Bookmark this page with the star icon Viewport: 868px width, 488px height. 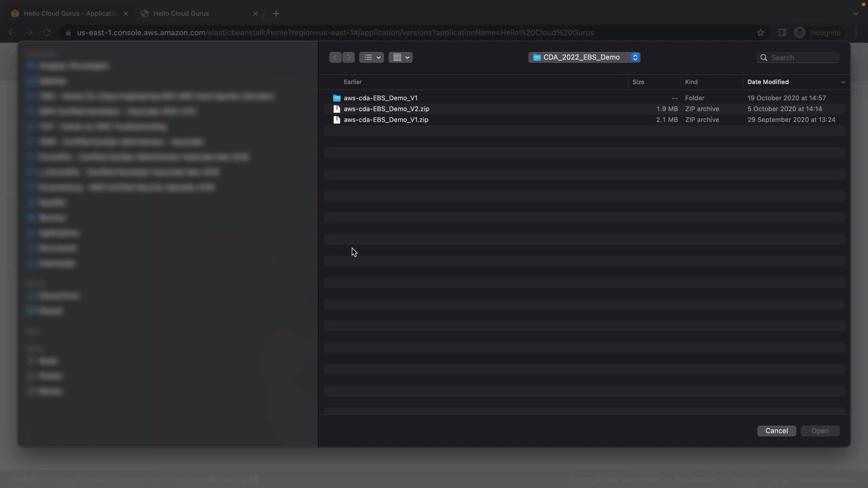tap(760, 33)
